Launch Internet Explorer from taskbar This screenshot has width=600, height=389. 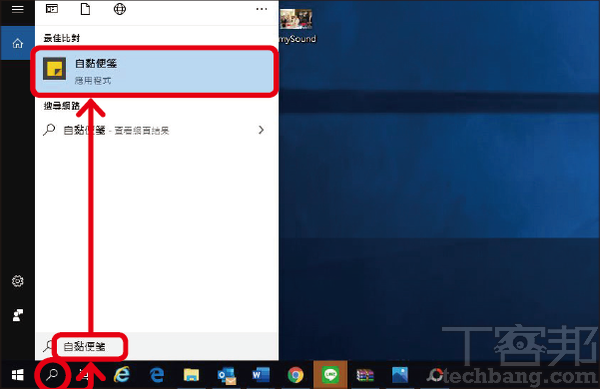tap(122, 375)
